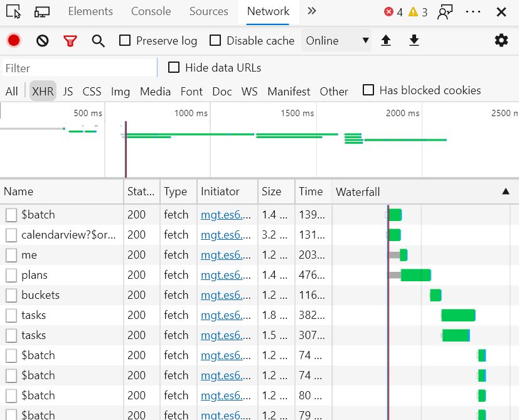Open network search magnifier icon
Viewport: 519px width, 420px height.
tap(99, 41)
